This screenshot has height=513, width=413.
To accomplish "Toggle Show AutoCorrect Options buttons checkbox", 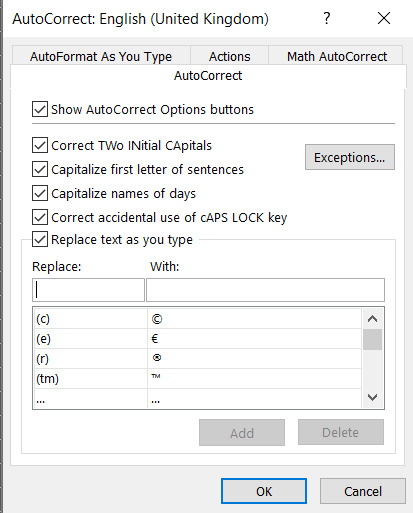I will 40,109.
